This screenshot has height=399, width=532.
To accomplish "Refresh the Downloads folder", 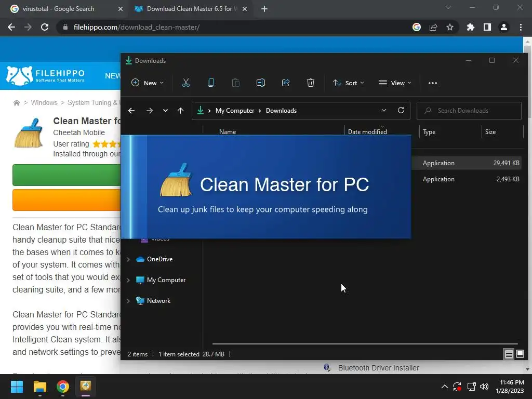I will click(401, 110).
